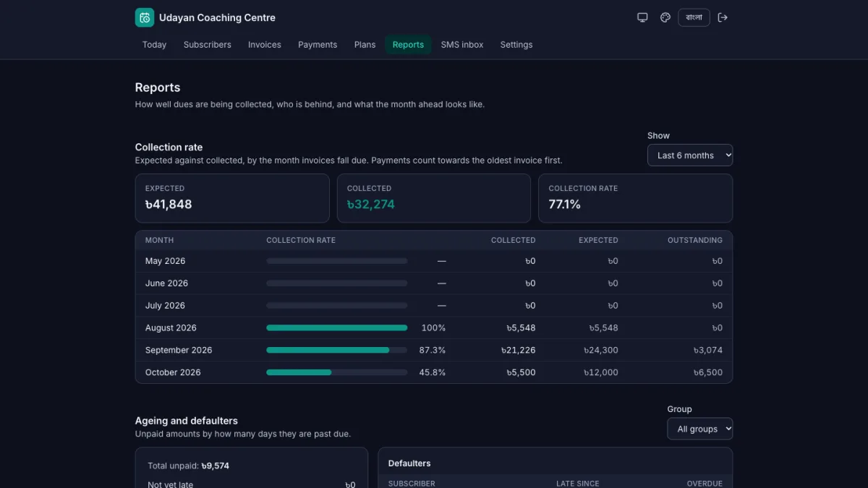Click the Collection rate section heading
Viewport: 868px width, 488px height.
(x=169, y=147)
